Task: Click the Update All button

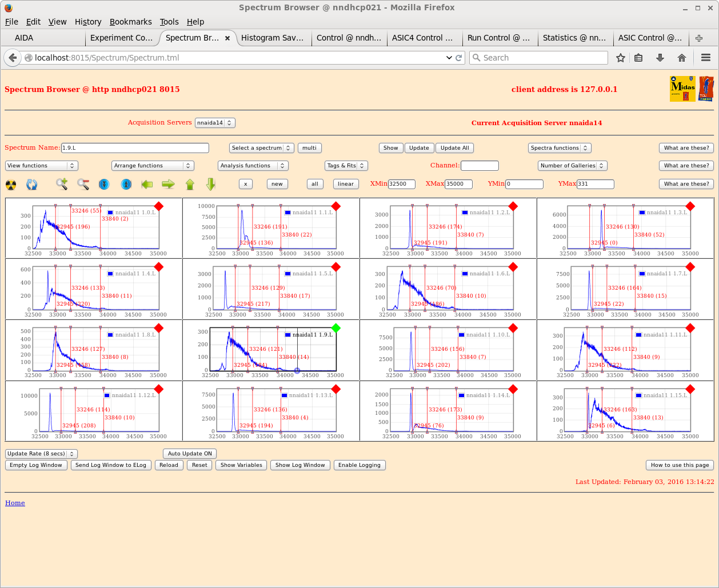Action: [454, 148]
